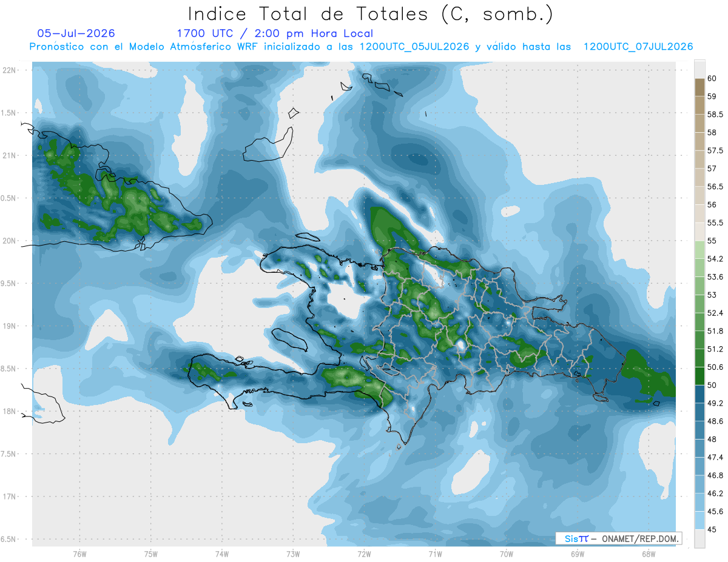Screen dimensions: 728x562
Task: Click the date label '05-Jul-2026'
Action: tap(76, 33)
